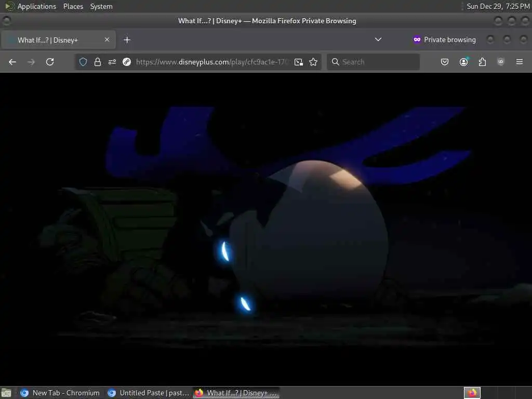Screen dimensions: 532x399
Task: Click the window menu button in title bar
Action: coord(6,21)
